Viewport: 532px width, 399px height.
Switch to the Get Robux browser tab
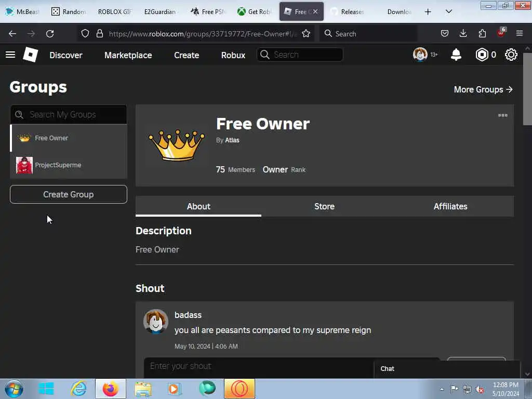[x=254, y=11]
